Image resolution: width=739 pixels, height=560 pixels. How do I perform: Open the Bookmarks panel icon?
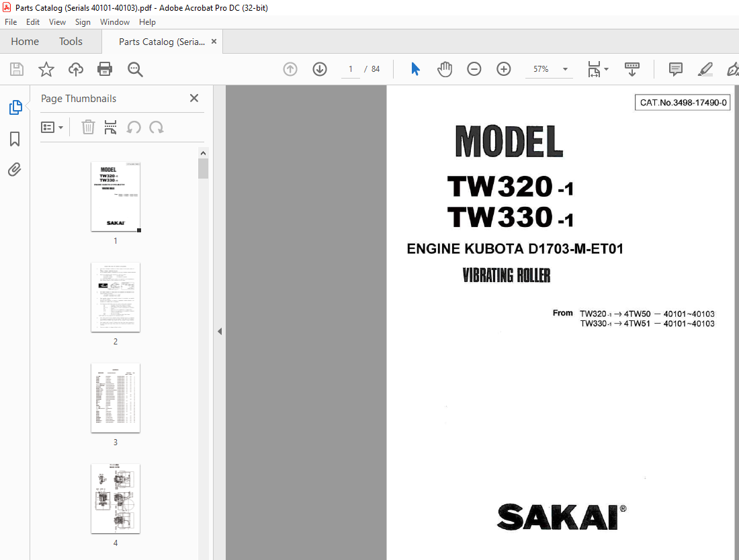[15, 139]
